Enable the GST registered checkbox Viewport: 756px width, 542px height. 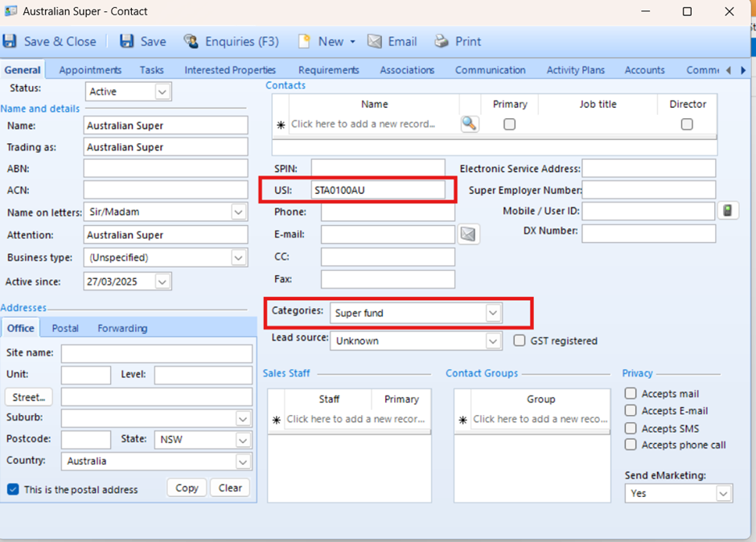pos(519,340)
